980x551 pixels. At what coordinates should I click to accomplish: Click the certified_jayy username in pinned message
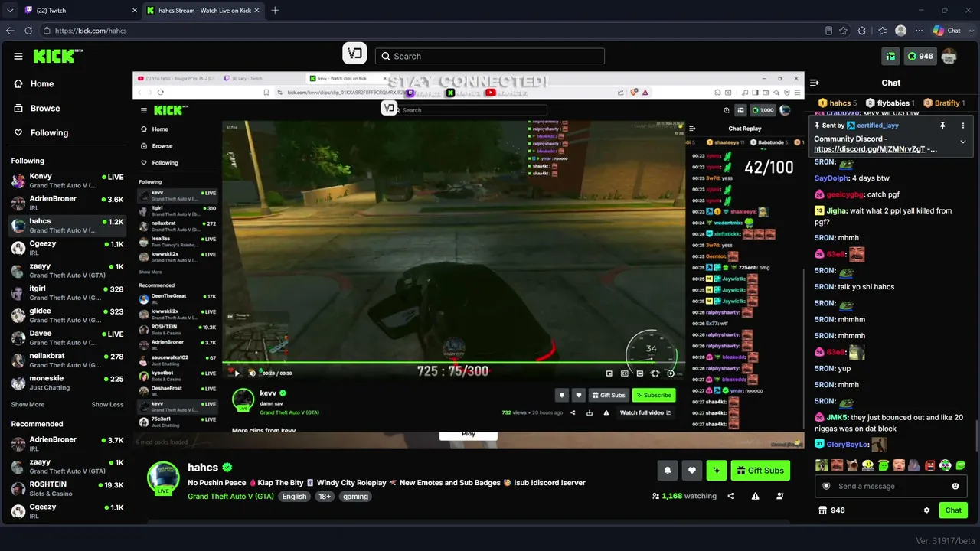[877, 125]
